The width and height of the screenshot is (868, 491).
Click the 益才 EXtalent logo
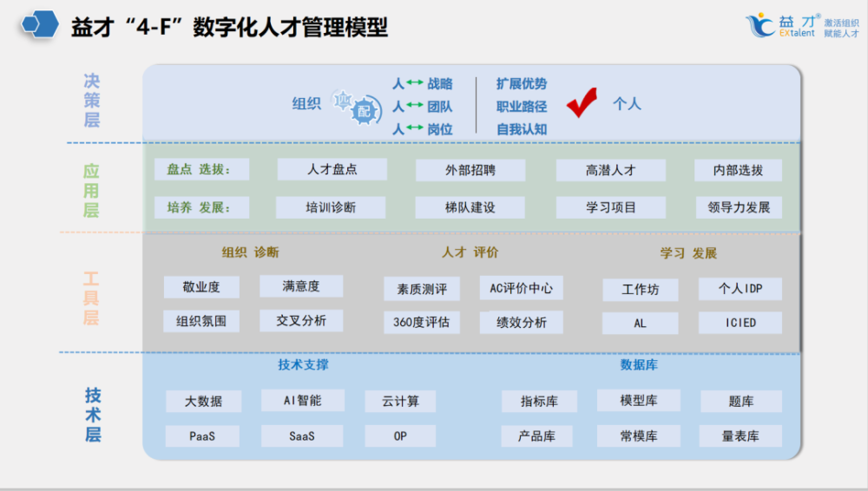(781, 25)
